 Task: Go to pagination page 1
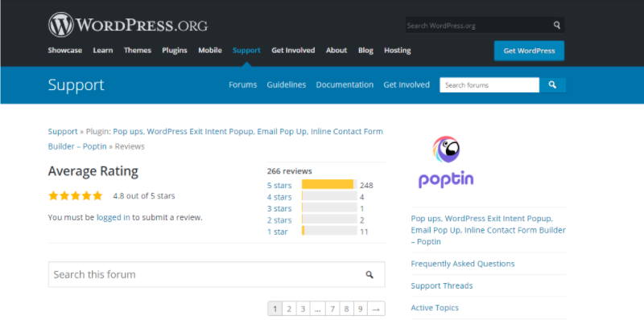[275, 309]
